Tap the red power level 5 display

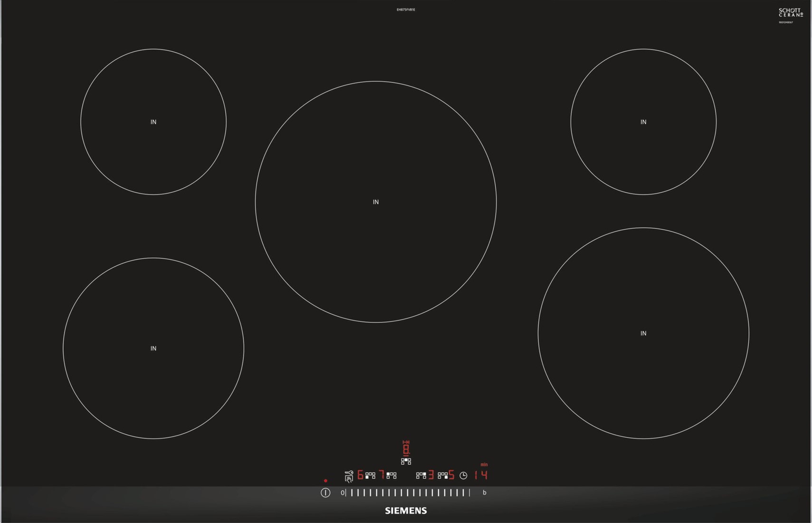(451, 475)
